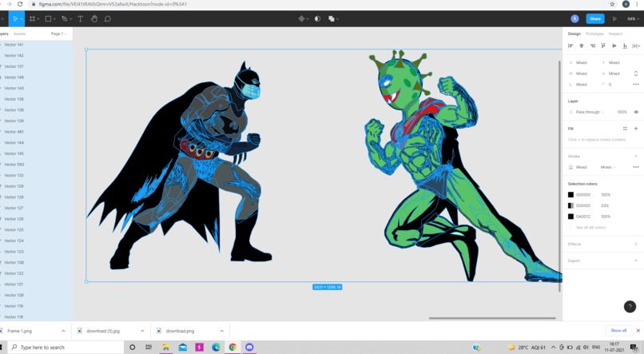Click first 000000 100% color swatch
Viewport: 644px width, 354px height.
pos(570,195)
